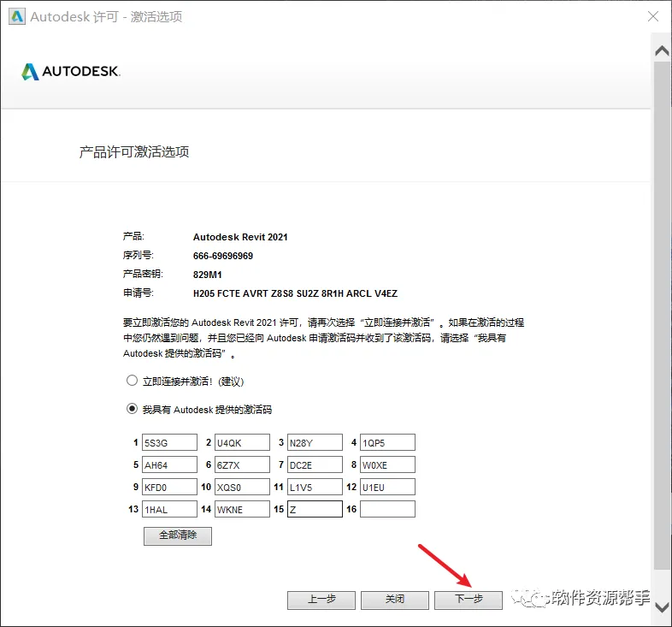
Task: Click activation code field 4 containing 1QP5
Action: tap(387, 442)
